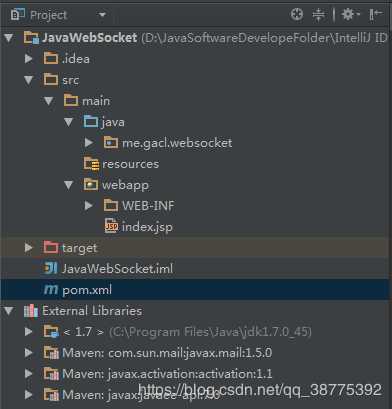
Task: Click the JavaWebSocket.iml module file icon
Action: (x=51, y=268)
